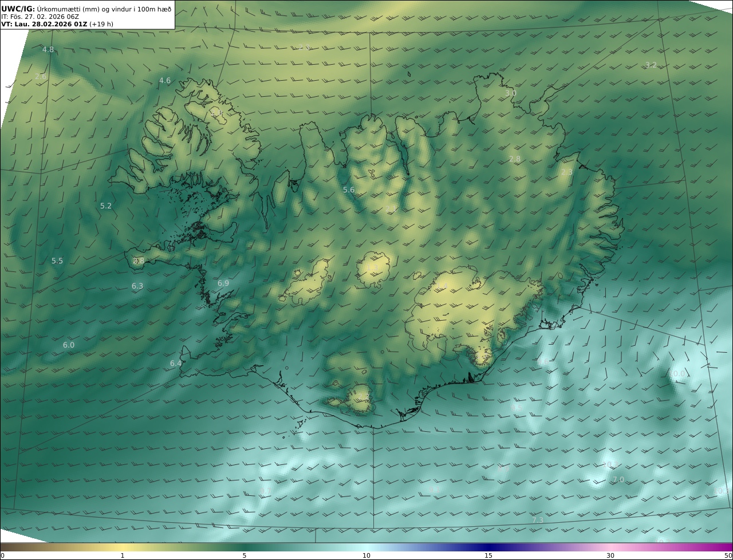This screenshot has width=733, height=560.
Task: Click the map value label '2.3'
Action: click(x=567, y=172)
